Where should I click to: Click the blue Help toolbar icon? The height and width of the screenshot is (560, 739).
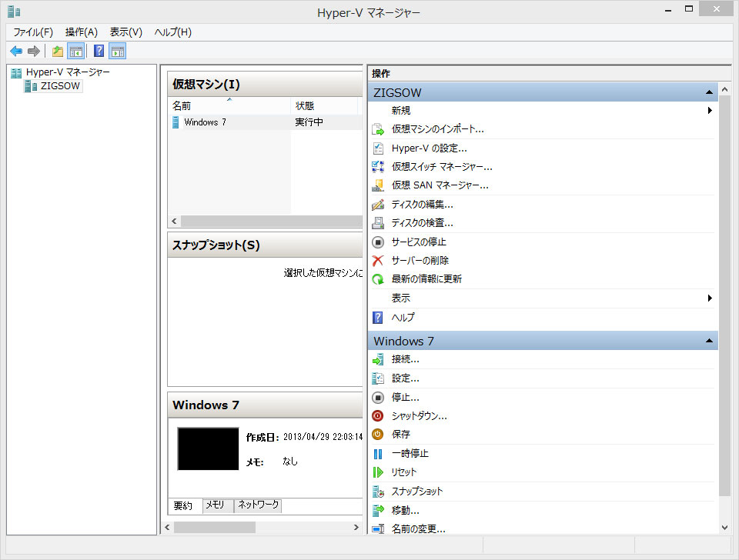tap(99, 51)
